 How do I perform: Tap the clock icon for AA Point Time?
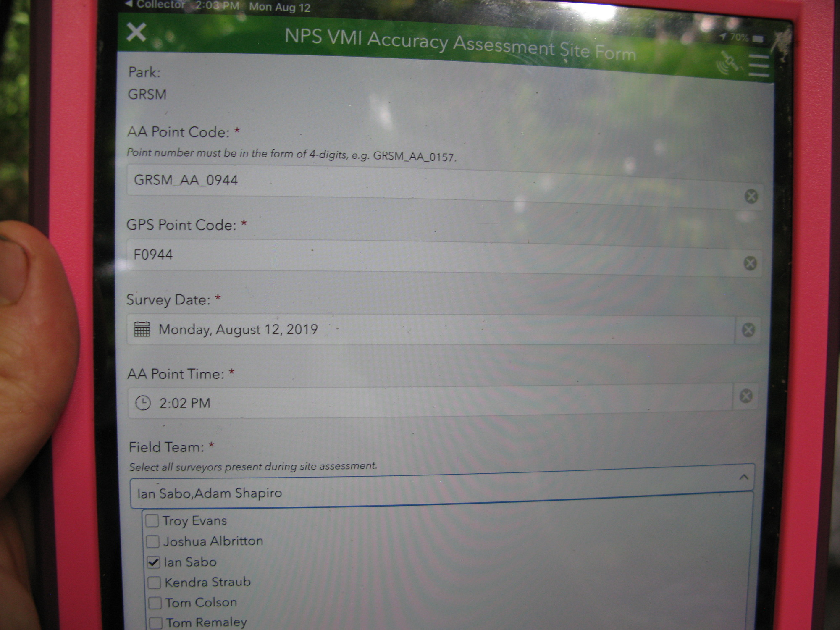coord(143,402)
